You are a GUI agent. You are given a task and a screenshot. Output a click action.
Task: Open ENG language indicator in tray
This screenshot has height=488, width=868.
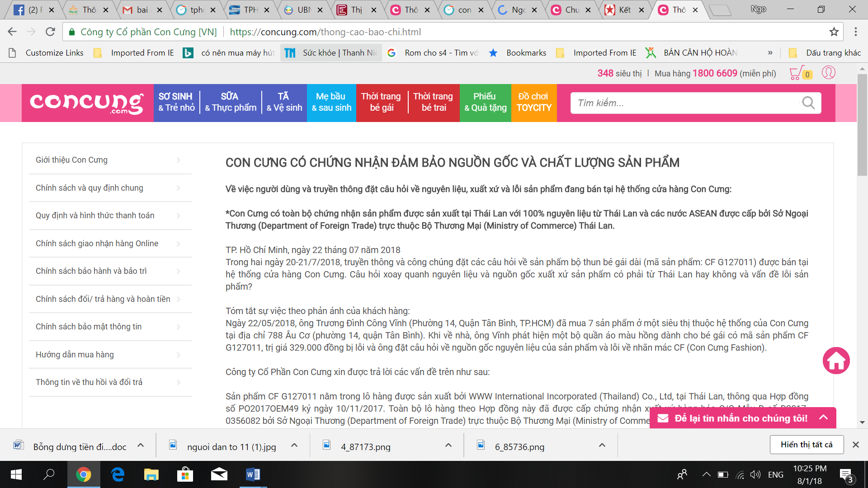tap(775, 474)
